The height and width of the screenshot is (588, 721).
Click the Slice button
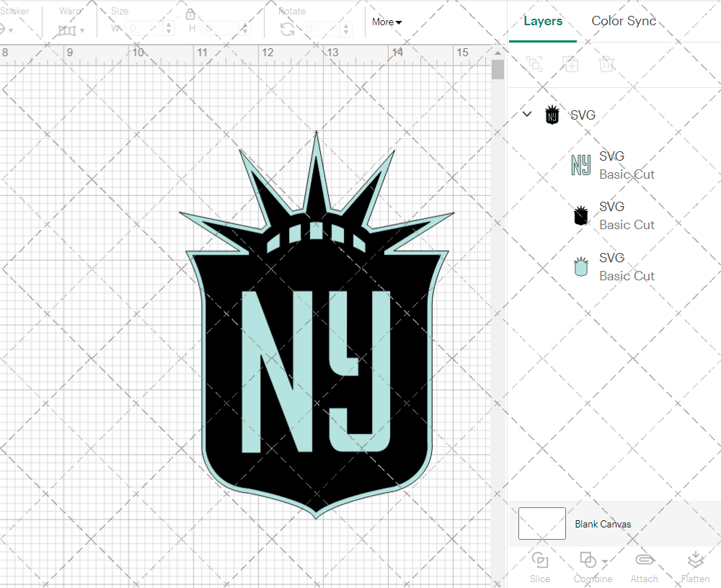click(540, 568)
